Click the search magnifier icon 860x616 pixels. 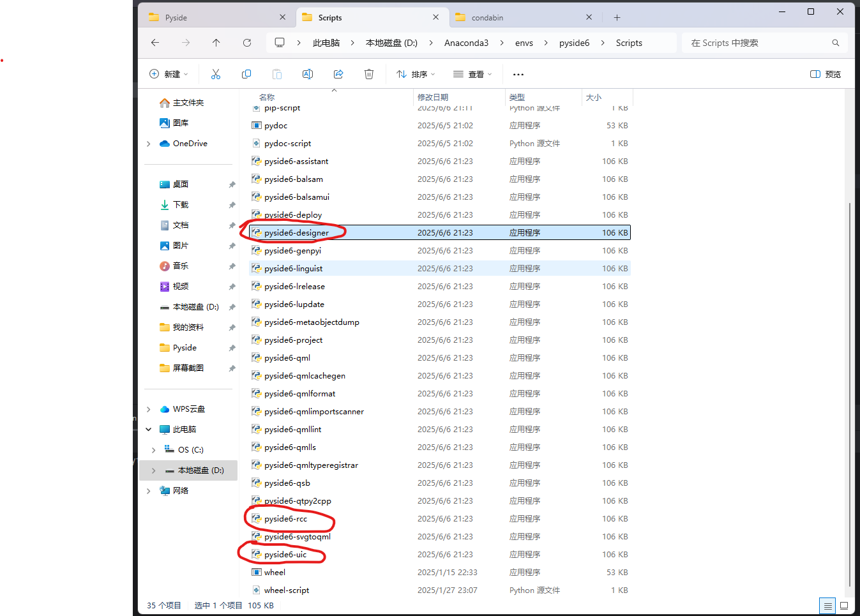click(x=836, y=43)
